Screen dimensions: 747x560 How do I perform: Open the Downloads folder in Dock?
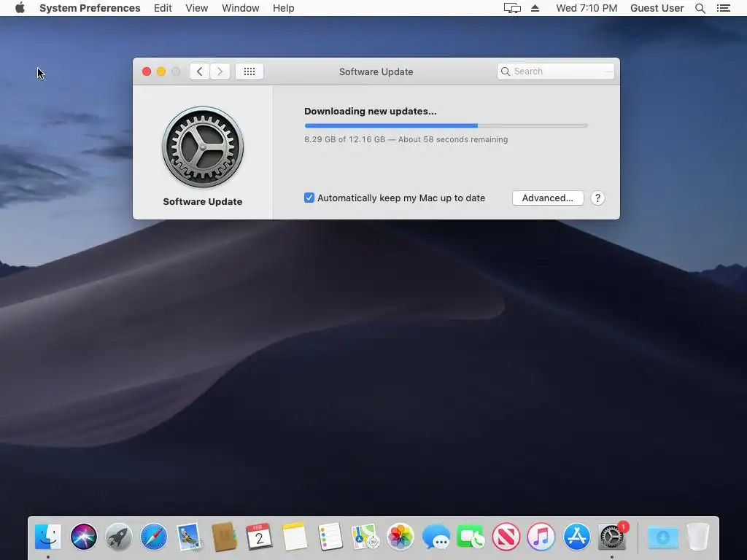(x=662, y=537)
